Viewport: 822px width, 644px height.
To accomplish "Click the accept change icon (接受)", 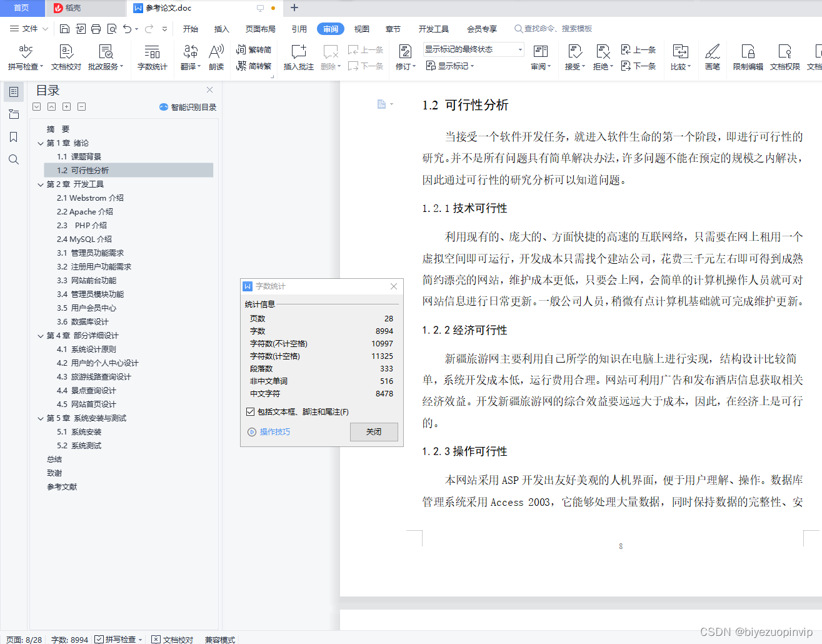I will (x=574, y=57).
